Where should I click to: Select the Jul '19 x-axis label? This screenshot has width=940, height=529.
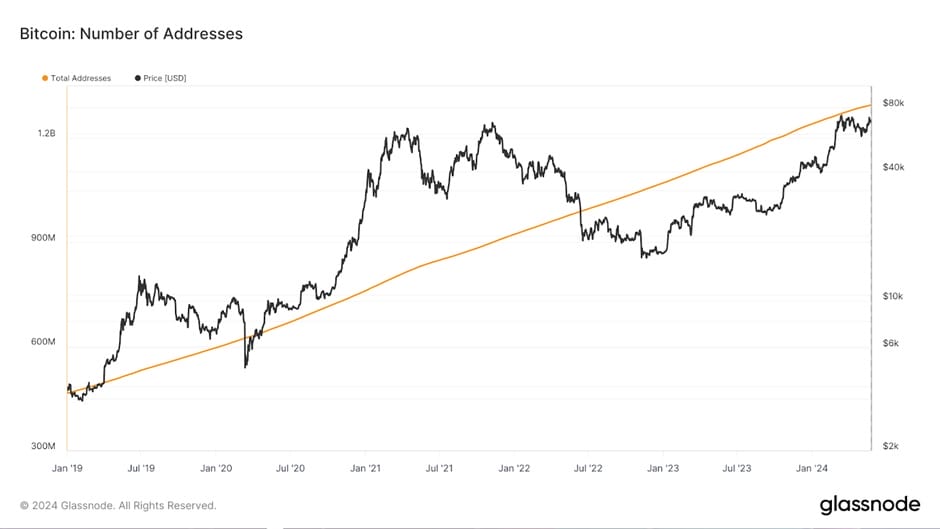(x=141, y=467)
